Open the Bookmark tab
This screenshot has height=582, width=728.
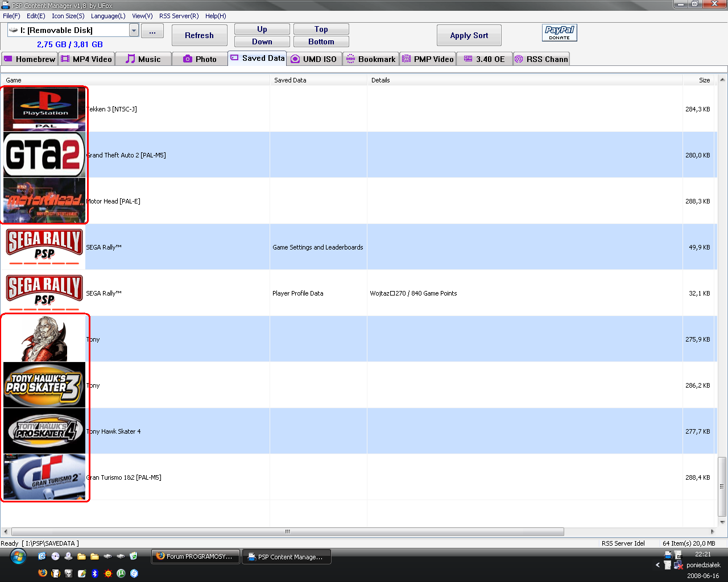371,59
